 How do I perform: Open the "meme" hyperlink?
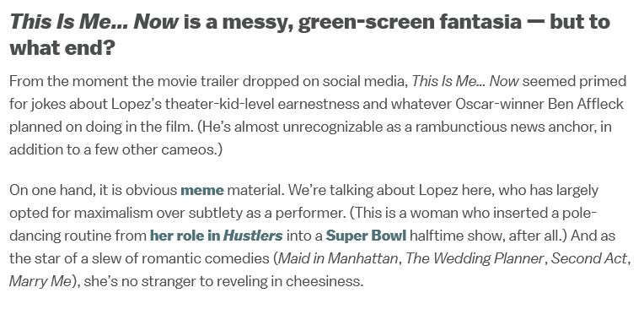tap(202, 191)
